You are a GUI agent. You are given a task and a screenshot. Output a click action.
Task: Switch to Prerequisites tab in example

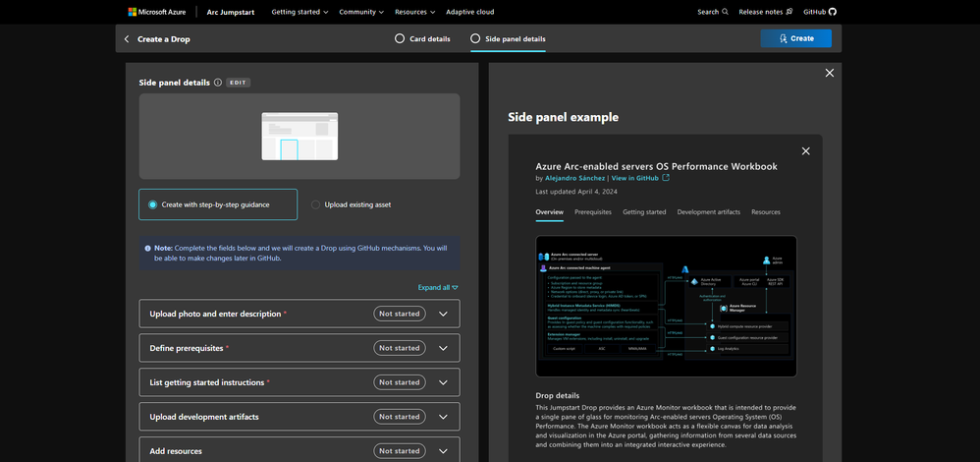click(593, 212)
